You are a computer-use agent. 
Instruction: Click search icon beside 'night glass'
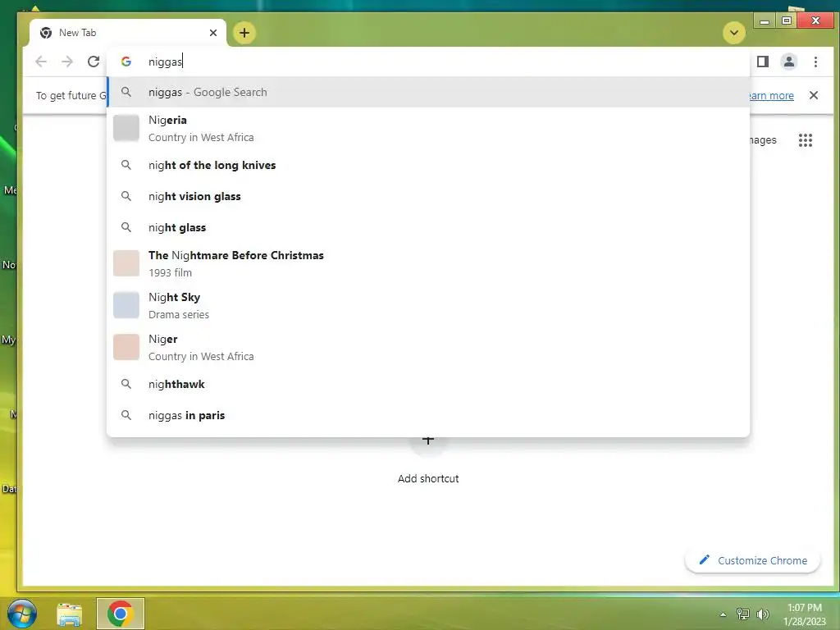(126, 227)
